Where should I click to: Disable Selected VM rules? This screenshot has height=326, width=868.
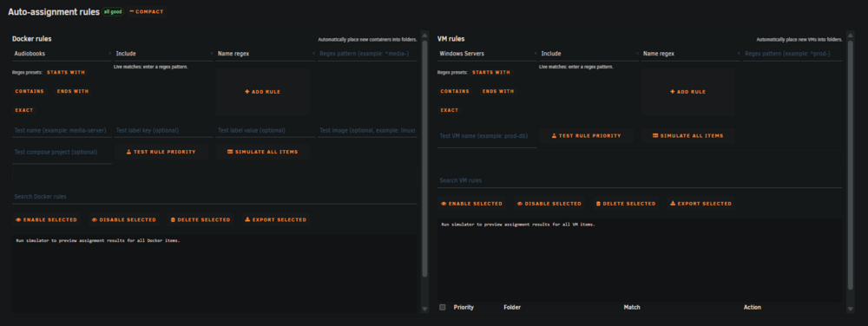click(549, 204)
